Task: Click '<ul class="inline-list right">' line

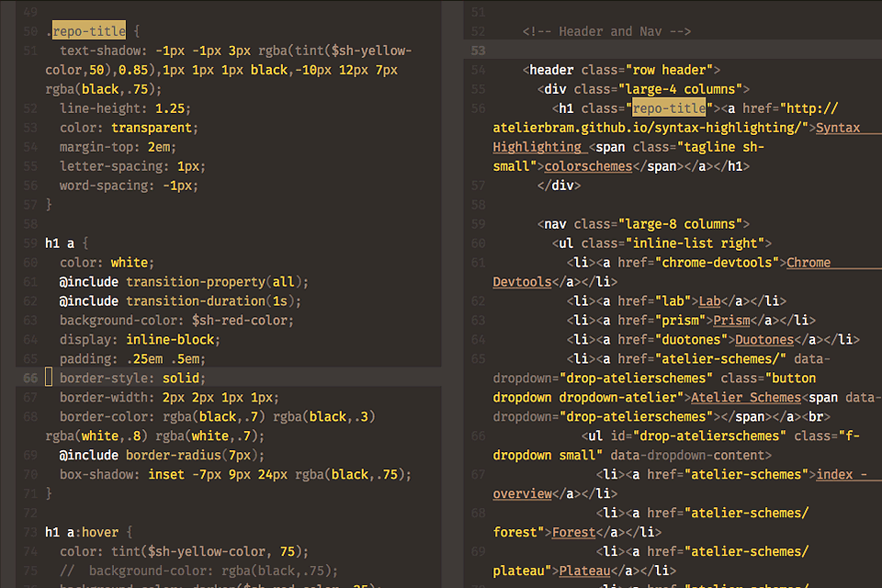Action: [x=661, y=243]
